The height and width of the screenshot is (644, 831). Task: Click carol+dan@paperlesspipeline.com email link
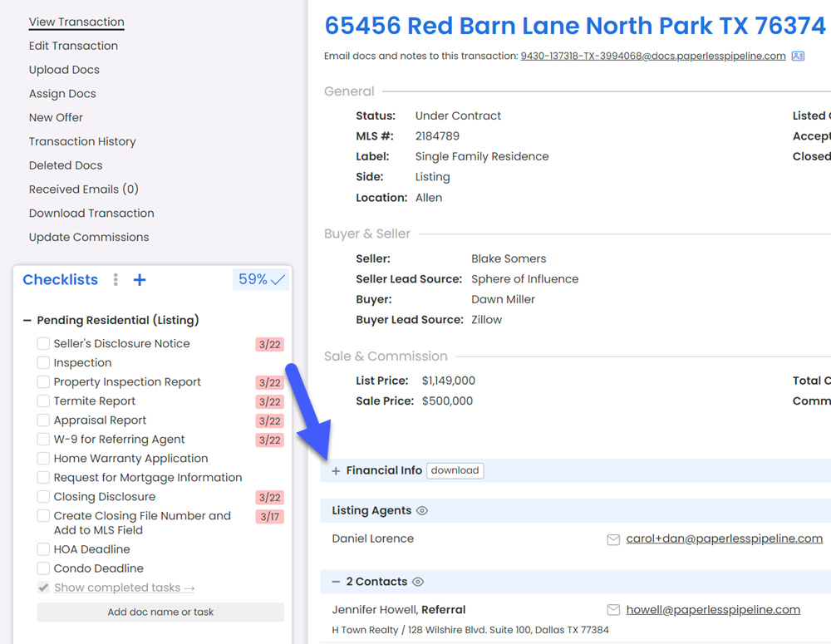[x=724, y=539]
